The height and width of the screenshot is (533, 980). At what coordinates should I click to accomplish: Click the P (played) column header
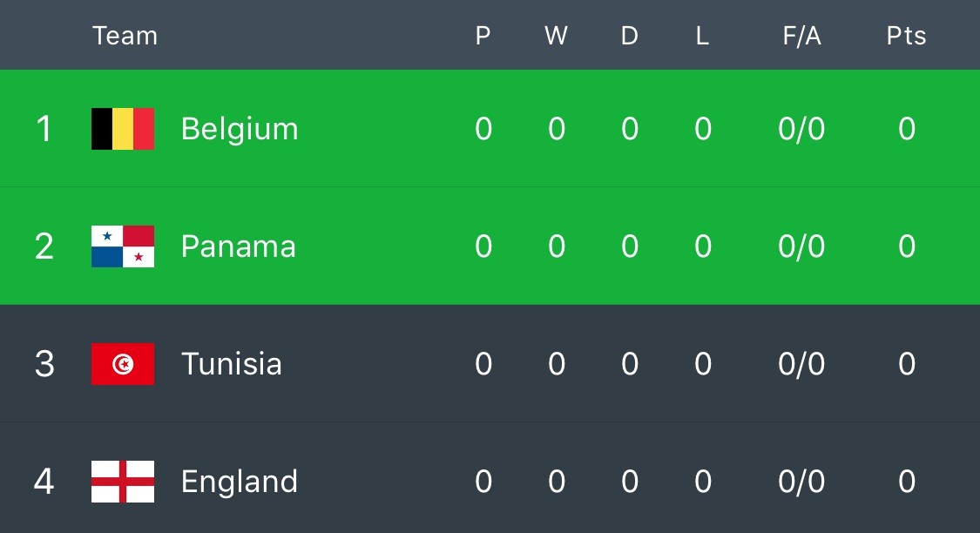tap(483, 36)
